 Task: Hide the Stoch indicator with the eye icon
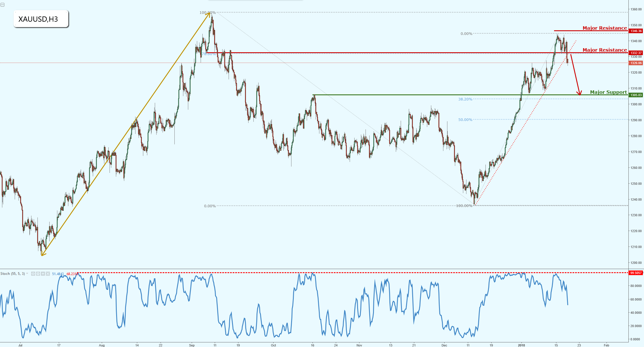pos(33,274)
